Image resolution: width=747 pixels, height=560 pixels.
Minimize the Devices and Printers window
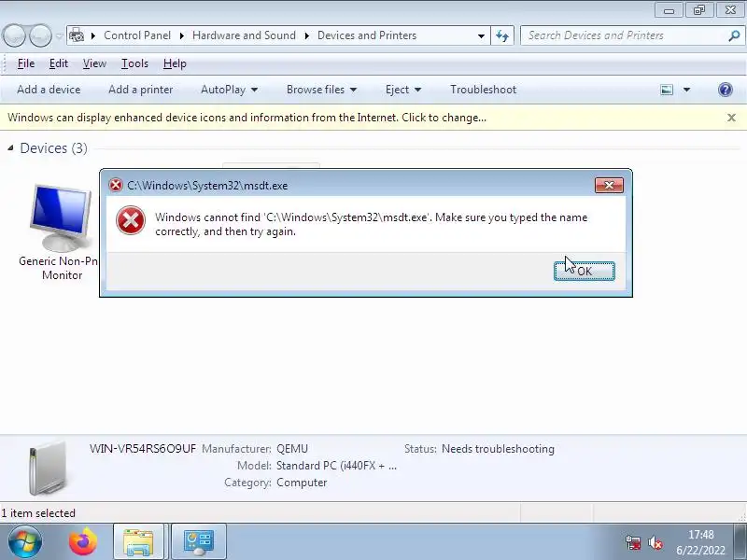click(669, 10)
